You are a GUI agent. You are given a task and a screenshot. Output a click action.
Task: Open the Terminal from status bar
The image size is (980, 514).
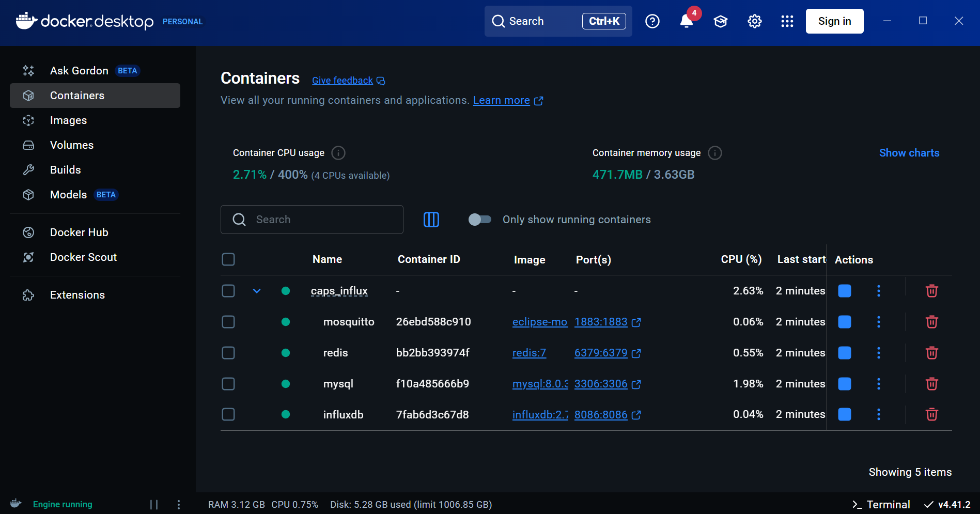pos(881,505)
